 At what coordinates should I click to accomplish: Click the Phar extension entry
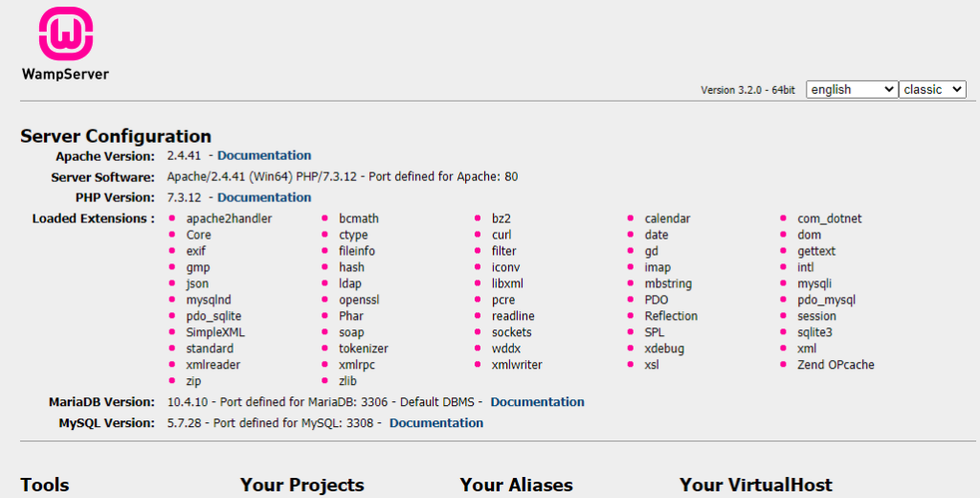pyautogui.click(x=351, y=316)
